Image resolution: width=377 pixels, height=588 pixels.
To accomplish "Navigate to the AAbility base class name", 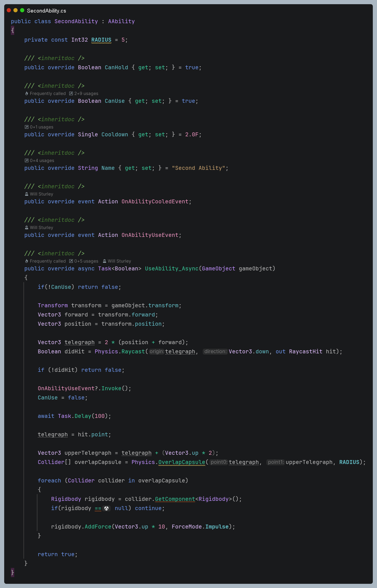I will (x=121, y=21).
